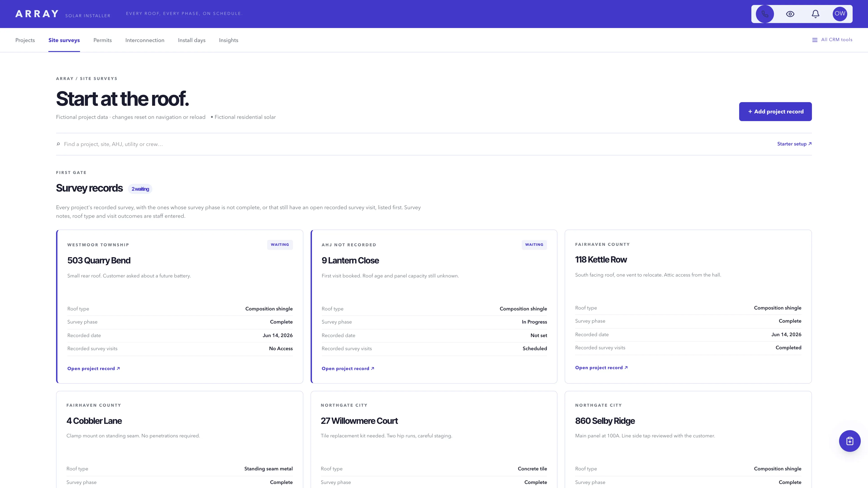
Task: Click the Array / Site Surveys breadcrumb
Action: click(x=87, y=78)
